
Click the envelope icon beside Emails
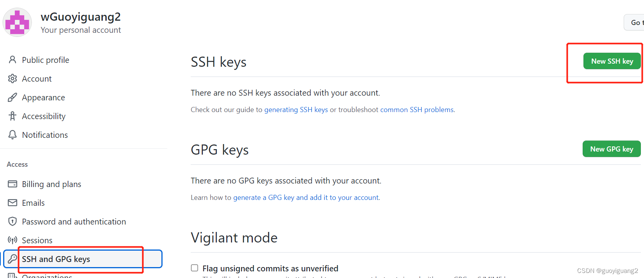point(13,203)
